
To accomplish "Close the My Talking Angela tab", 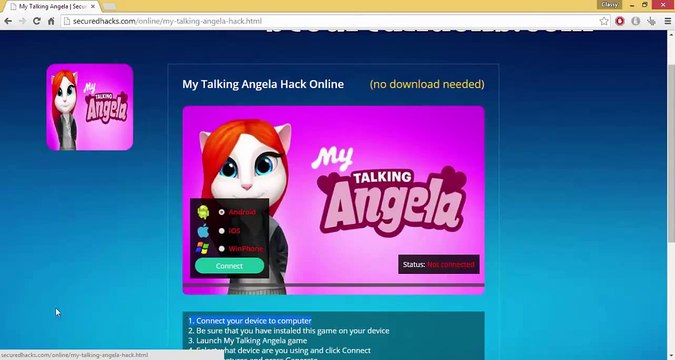I will (93, 6).
